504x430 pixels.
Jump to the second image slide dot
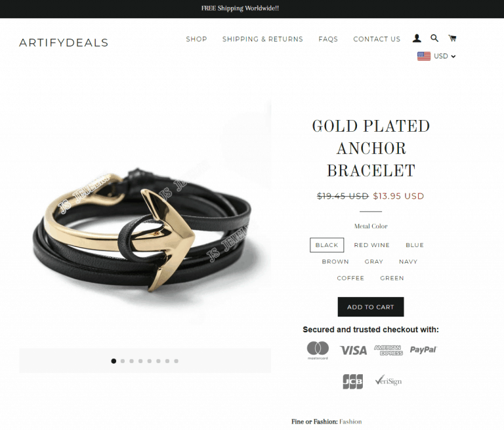pos(123,361)
